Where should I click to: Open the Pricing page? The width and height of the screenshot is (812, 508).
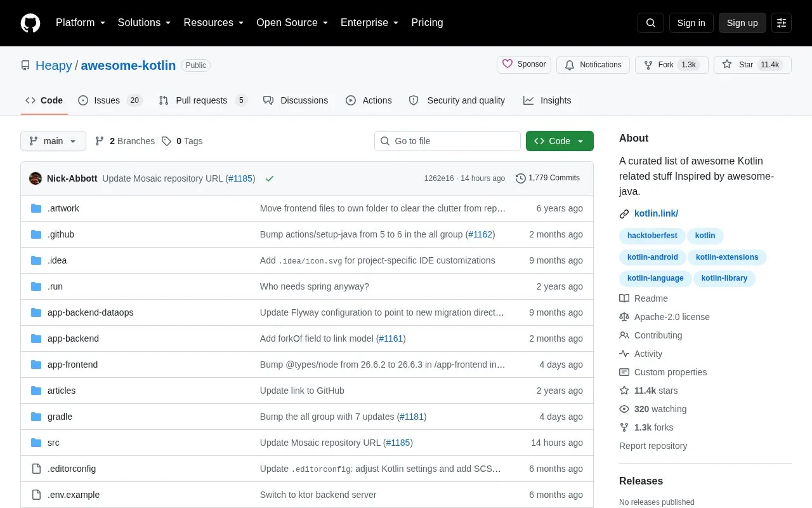click(x=427, y=23)
